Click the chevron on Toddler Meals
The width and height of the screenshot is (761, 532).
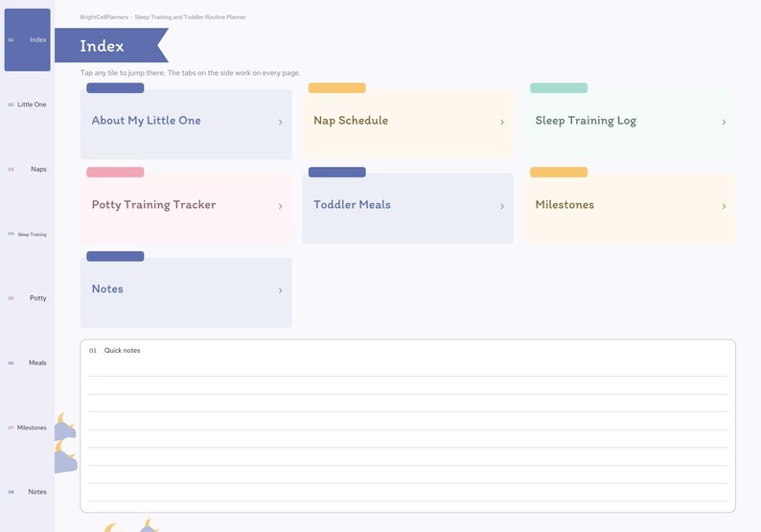click(502, 206)
